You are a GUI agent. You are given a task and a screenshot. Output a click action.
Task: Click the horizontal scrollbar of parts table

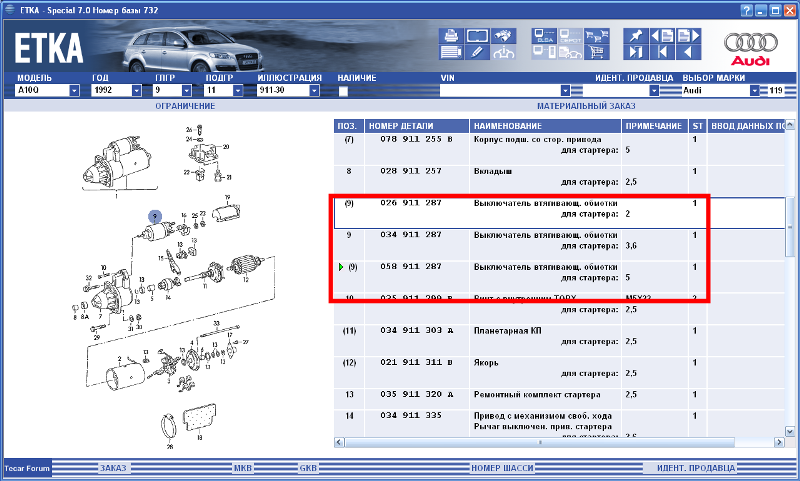[x=540, y=442]
